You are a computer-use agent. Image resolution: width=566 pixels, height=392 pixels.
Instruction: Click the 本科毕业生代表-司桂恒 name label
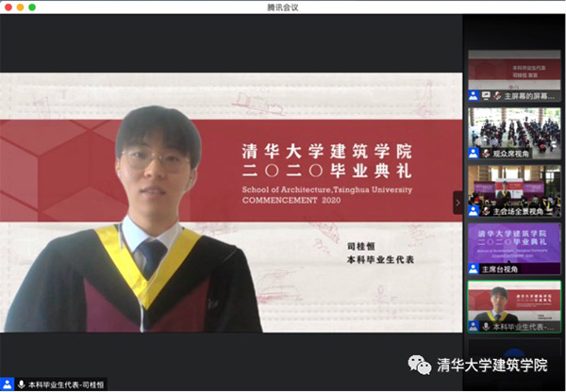(x=66, y=384)
